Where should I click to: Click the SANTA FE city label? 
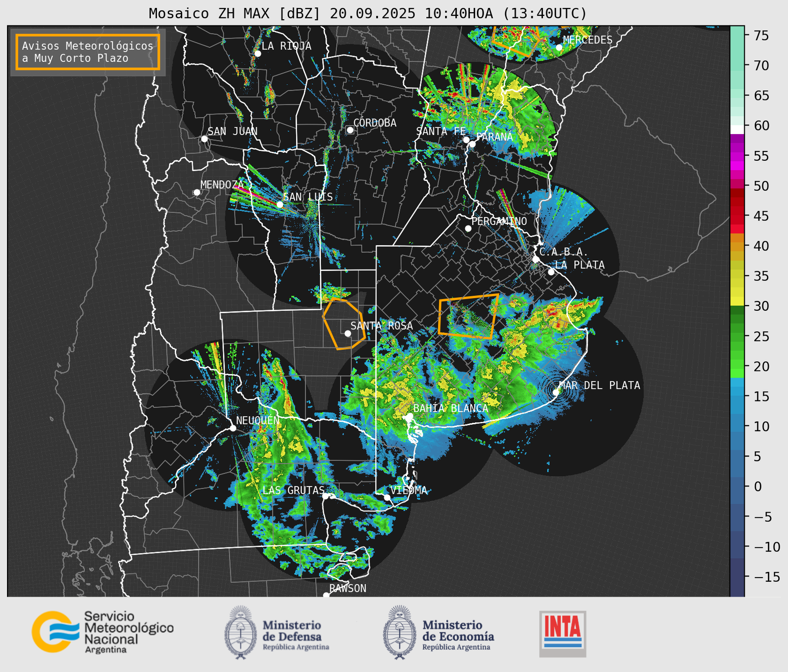[441, 131]
